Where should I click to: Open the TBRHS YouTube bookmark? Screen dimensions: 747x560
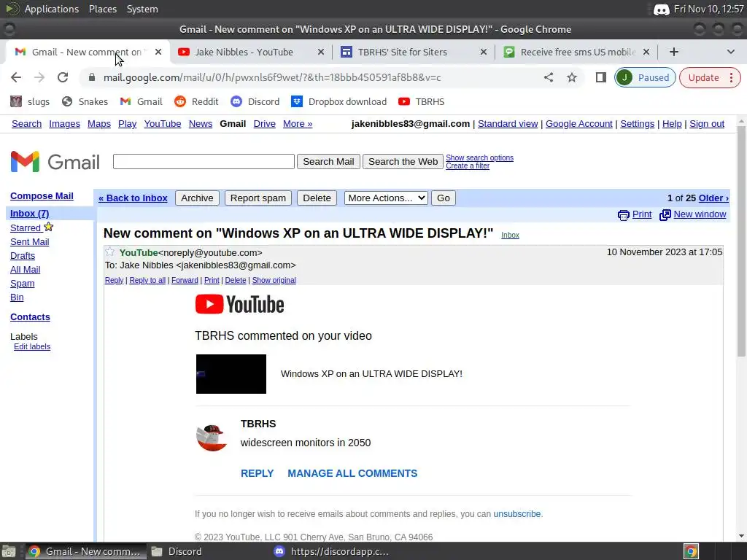pyautogui.click(x=421, y=101)
